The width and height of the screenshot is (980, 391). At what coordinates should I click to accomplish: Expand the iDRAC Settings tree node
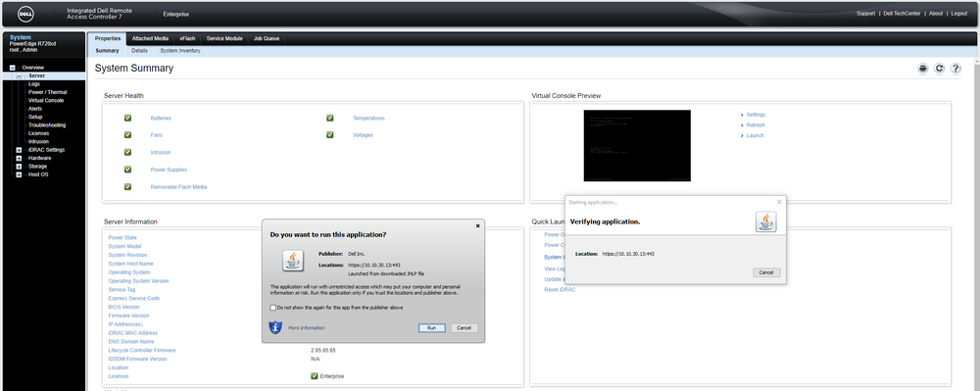(x=19, y=150)
